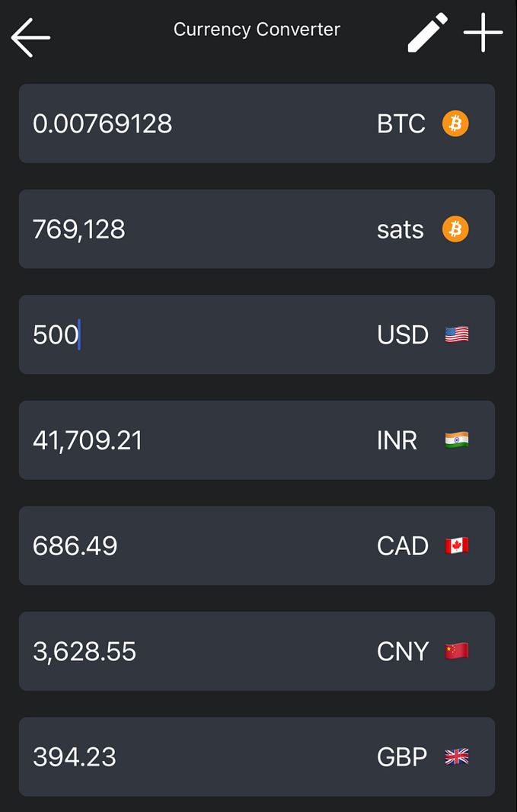Tap the UK flag icon for GBP
This screenshot has height=812, width=517.
455,756
